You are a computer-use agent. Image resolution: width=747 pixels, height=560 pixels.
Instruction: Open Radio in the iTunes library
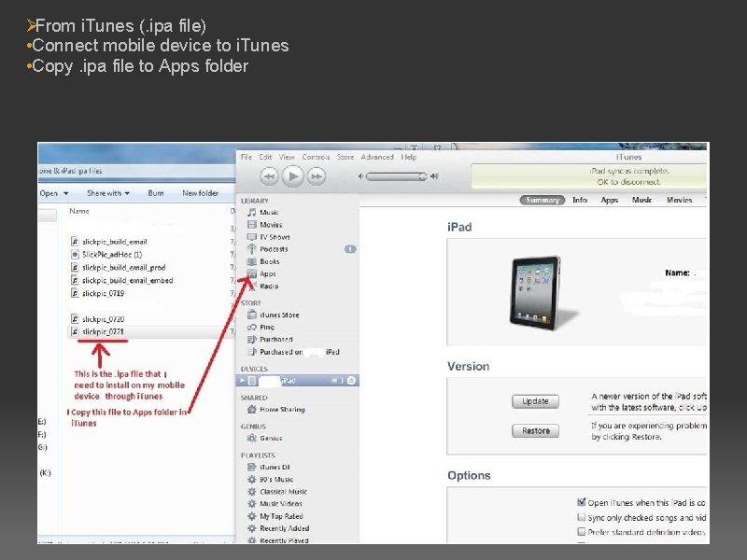269,287
